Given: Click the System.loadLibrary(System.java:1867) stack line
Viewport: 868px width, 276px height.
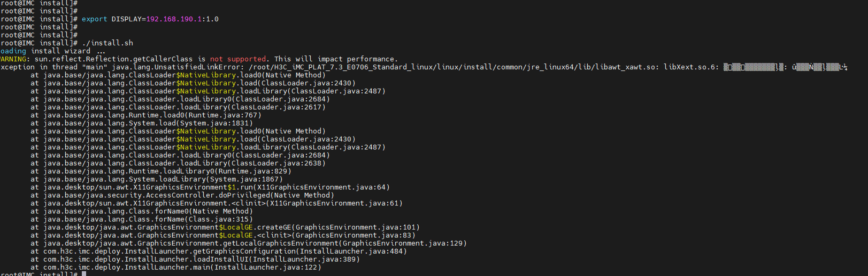Looking at the screenshot, I should 163,179.
